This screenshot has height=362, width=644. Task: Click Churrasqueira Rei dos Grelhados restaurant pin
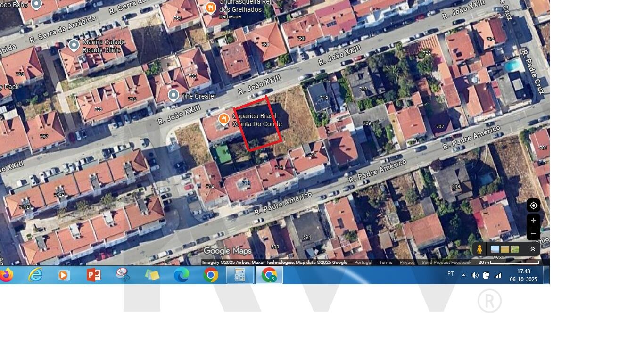click(x=211, y=8)
